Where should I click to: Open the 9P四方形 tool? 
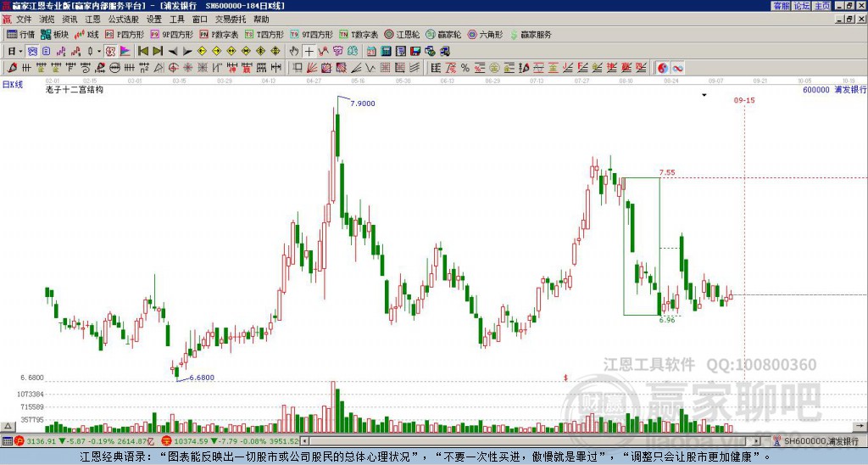171,34
